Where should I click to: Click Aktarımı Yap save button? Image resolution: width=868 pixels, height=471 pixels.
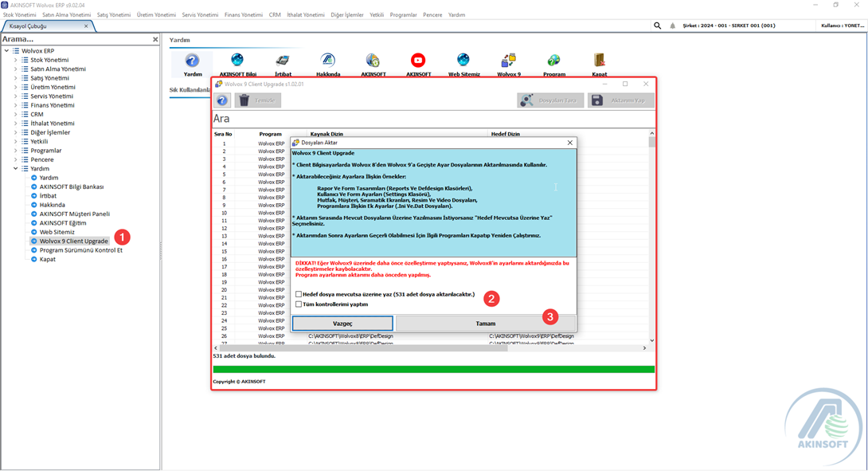click(620, 100)
